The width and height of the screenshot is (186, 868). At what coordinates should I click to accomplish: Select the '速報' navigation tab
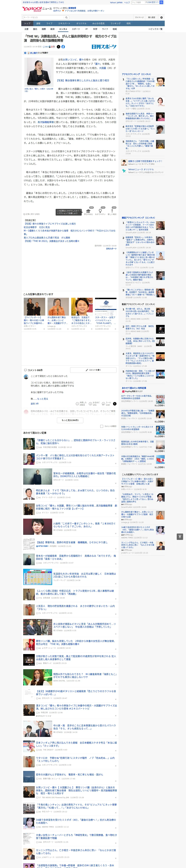(38, 24)
